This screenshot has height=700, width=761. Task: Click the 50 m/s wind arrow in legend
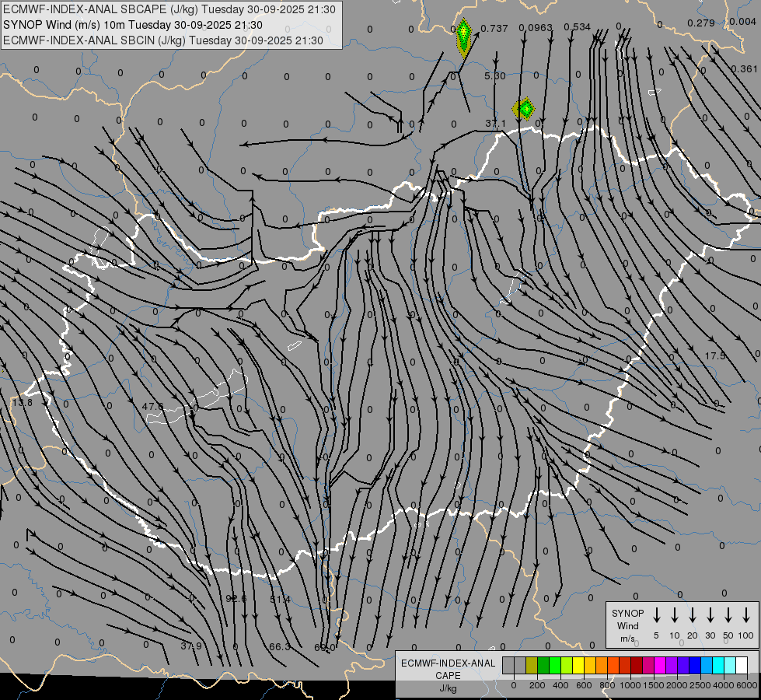(x=728, y=615)
